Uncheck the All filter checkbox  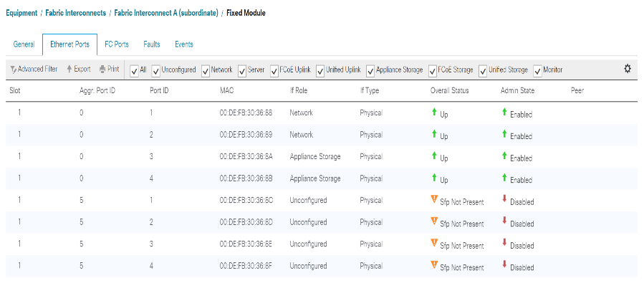coord(134,70)
